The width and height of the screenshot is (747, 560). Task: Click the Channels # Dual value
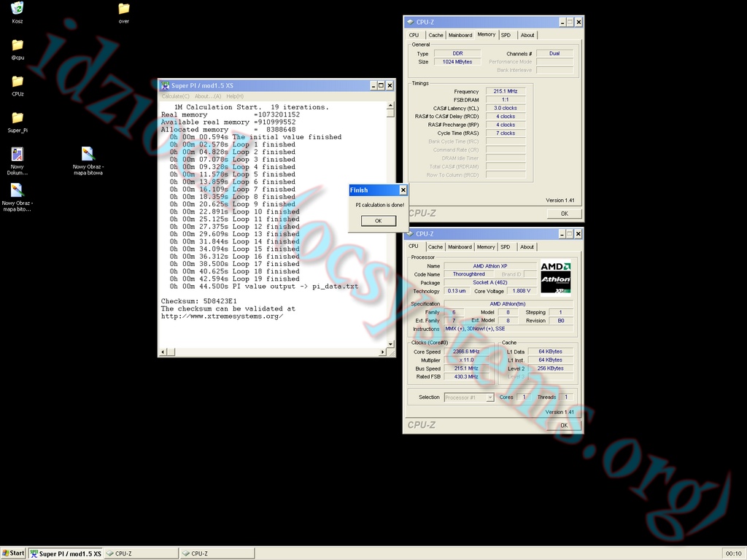[554, 53]
